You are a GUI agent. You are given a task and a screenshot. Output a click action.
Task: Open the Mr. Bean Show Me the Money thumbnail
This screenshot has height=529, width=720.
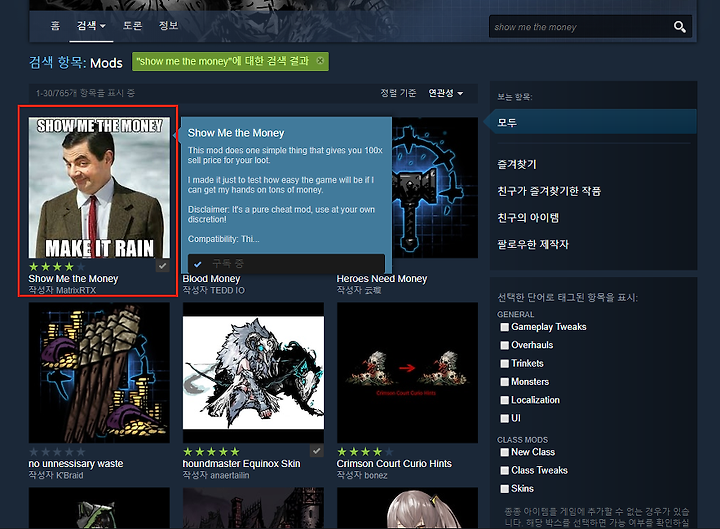(x=99, y=187)
